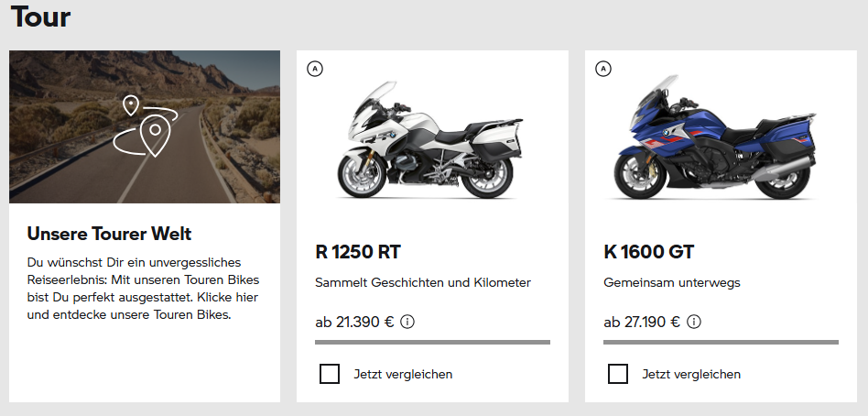The width and height of the screenshot is (868, 416).
Task: Tick the compare checkbox for R 1250 RT
Action: click(330, 374)
